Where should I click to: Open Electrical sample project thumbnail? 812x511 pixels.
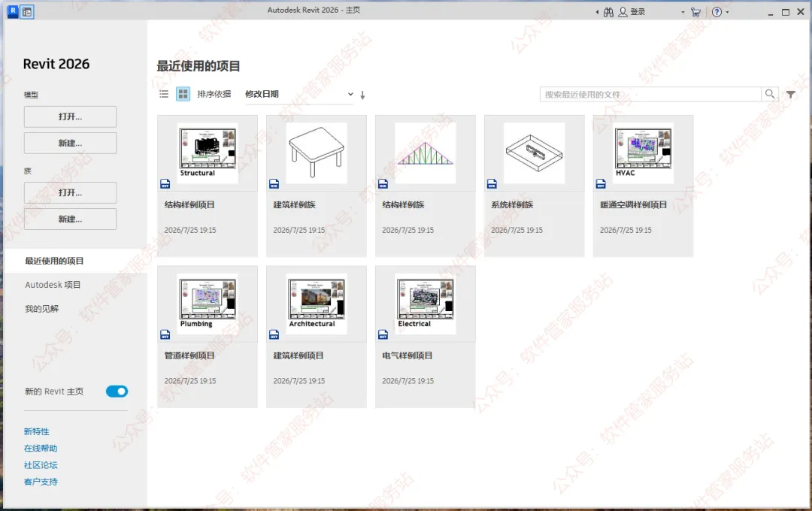coord(425,304)
